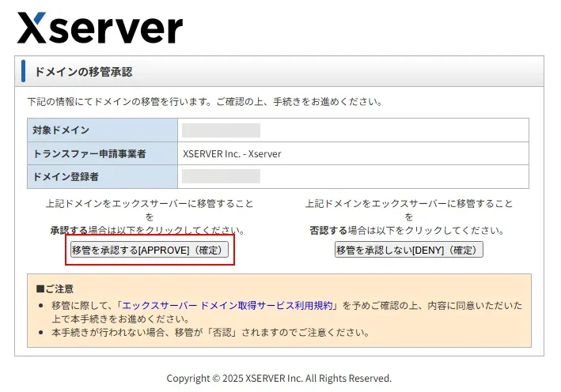The image size is (561, 392).
Task: Click the 移管を承認する[APPROVE] button
Action: click(x=150, y=250)
